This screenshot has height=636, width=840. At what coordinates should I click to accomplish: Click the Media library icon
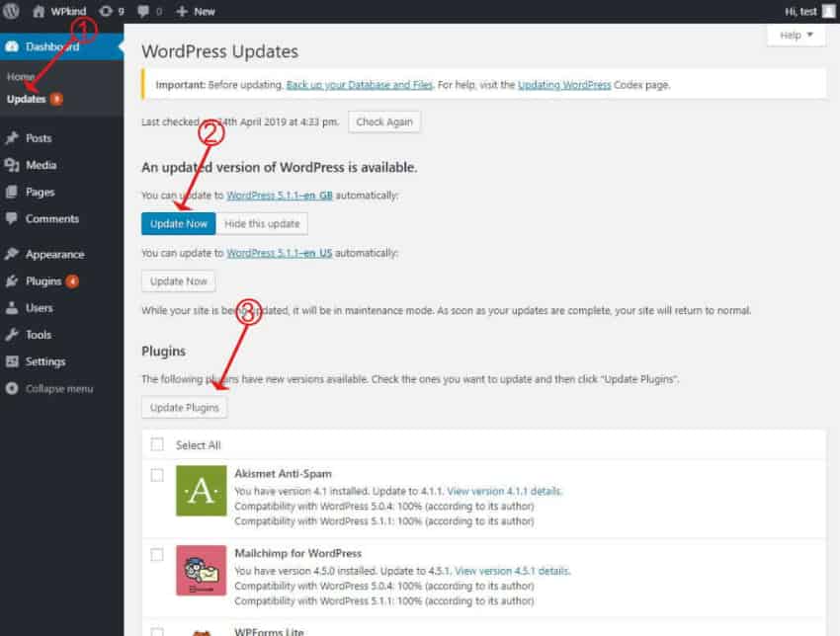12,165
